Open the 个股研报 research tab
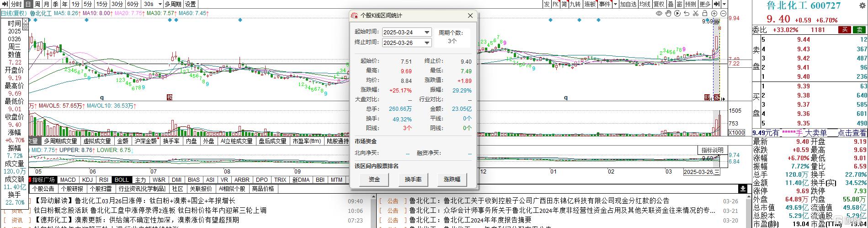 point(71,189)
